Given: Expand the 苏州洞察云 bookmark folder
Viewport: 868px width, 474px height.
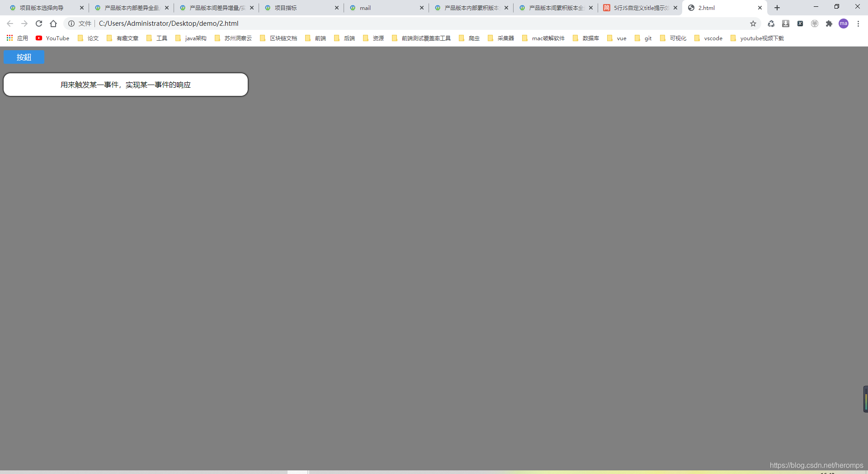Looking at the screenshot, I should (x=233, y=38).
